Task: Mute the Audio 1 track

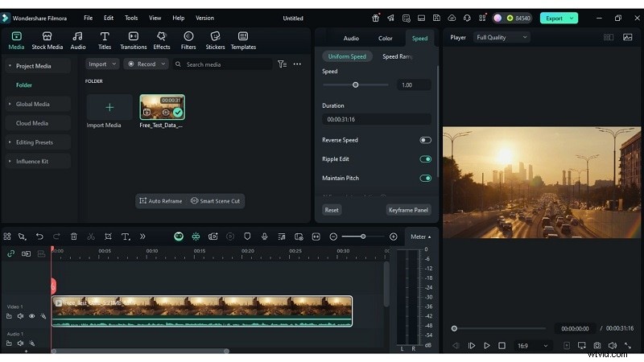Action: coord(20,343)
